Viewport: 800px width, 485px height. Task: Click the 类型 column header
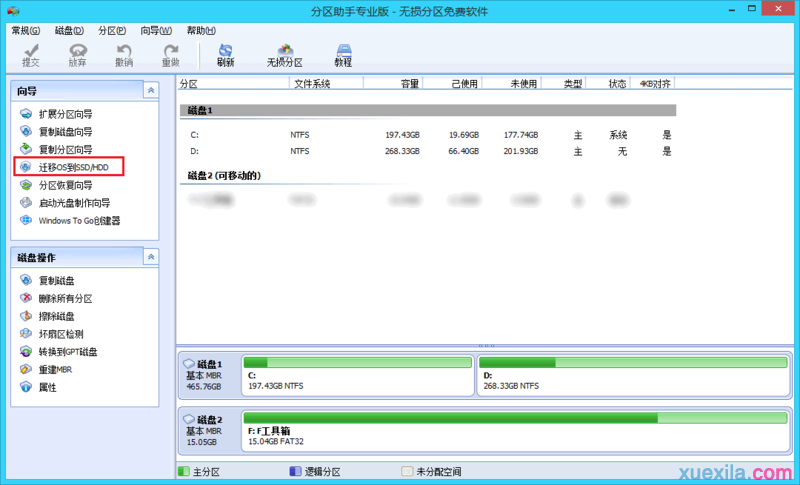click(x=564, y=84)
